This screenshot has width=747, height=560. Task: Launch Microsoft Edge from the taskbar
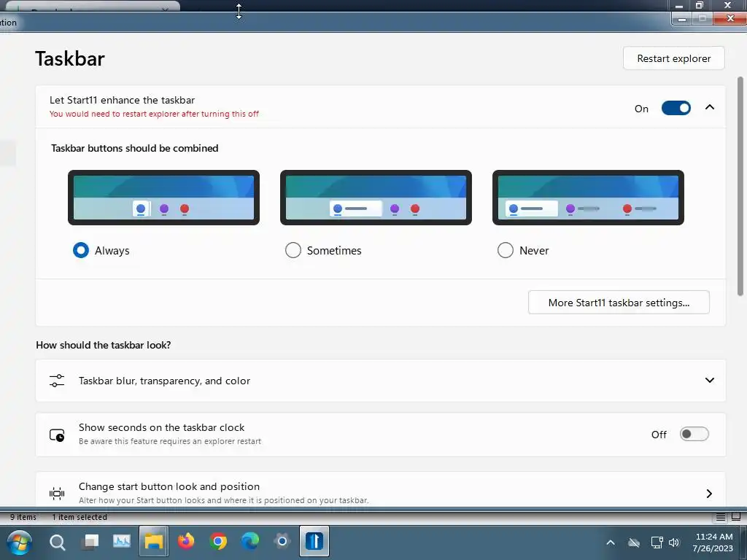(249, 542)
